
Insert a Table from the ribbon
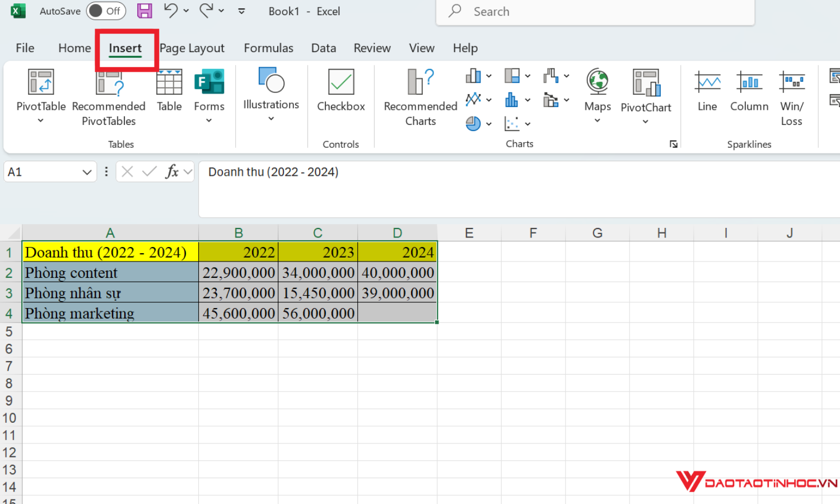pyautogui.click(x=169, y=91)
